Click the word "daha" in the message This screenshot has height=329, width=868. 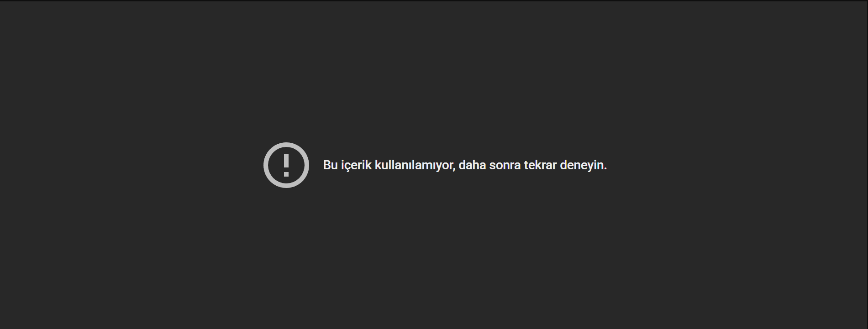(x=472, y=165)
